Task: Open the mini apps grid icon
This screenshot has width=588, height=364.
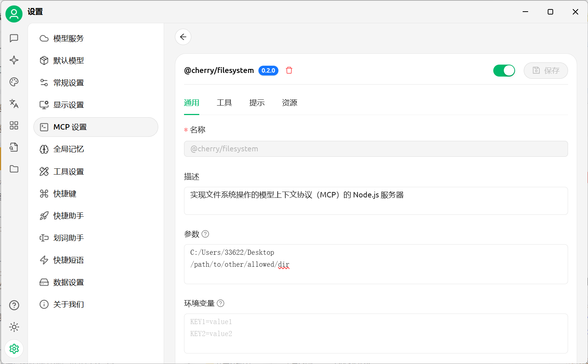Action: [14, 126]
